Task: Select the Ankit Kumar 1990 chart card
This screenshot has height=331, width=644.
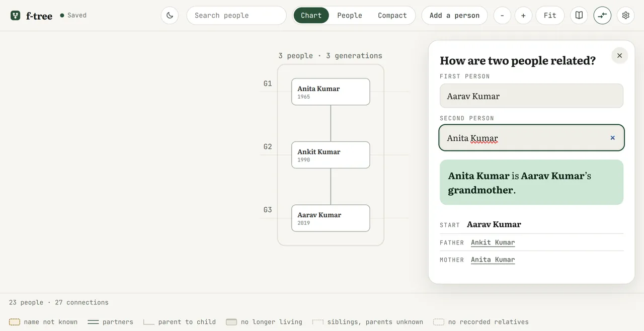Action: (x=331, y=155)
